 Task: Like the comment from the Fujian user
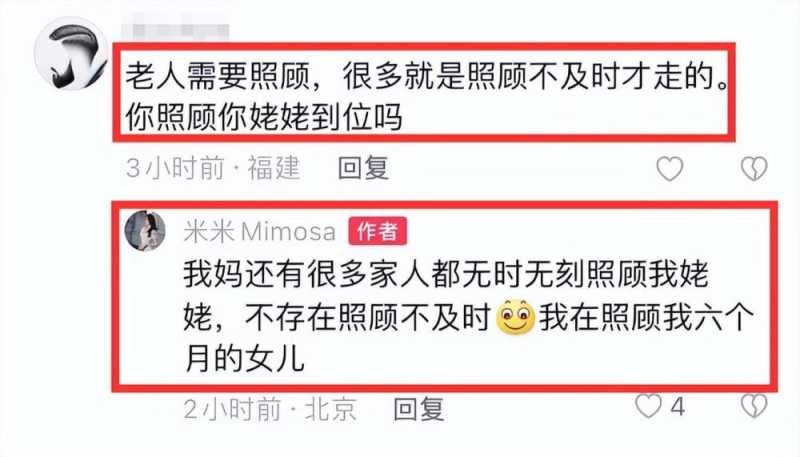(669, 169)
